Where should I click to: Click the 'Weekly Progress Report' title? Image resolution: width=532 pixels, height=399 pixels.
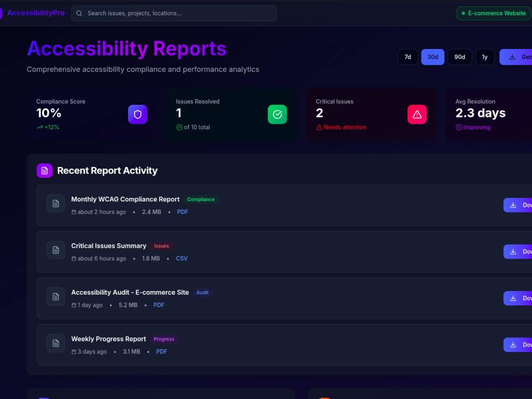point(109,338)
